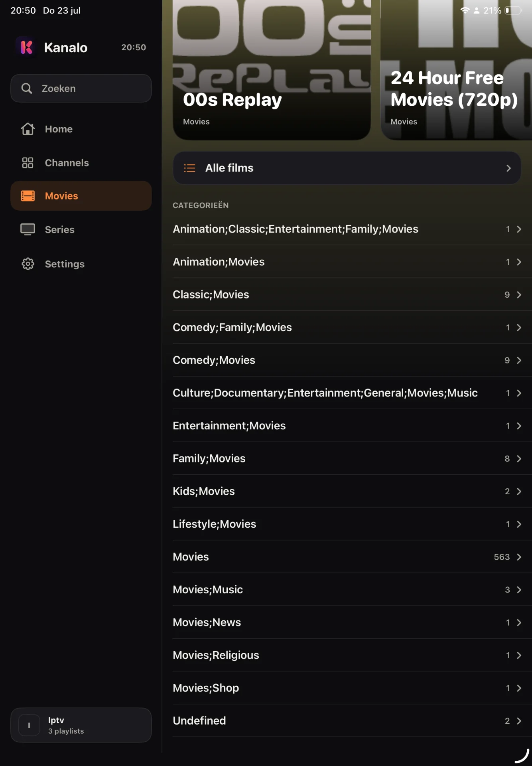
Task: Open the Channels section label
Action: (67, 163)
